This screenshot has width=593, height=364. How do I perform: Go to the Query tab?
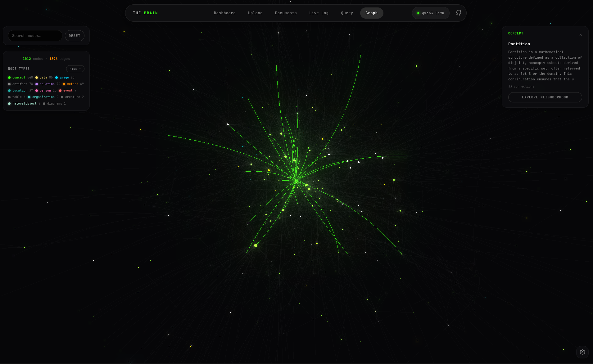tap(347, 13)
